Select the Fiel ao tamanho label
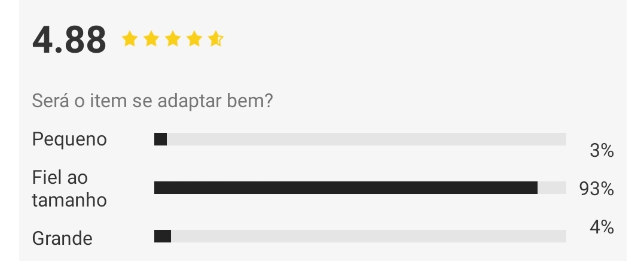The height and width of the screenshot is (261, 644). pos(69,189)
